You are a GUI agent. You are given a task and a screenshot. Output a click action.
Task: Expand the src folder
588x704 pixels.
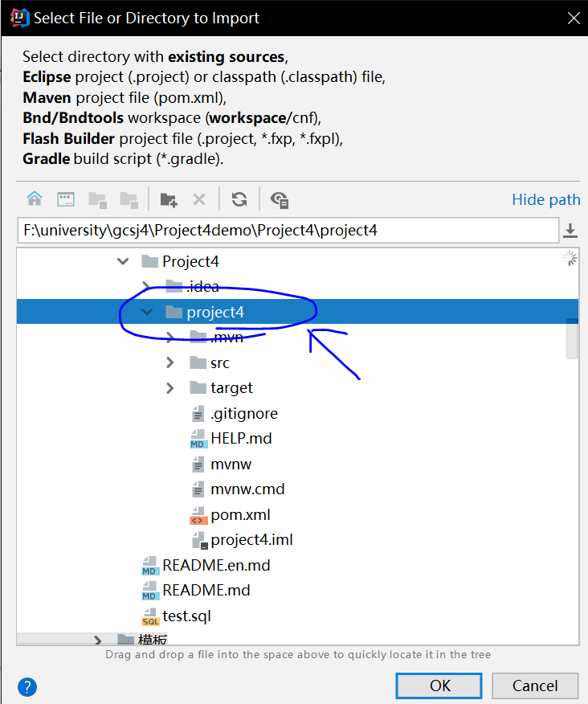(169, 363)
